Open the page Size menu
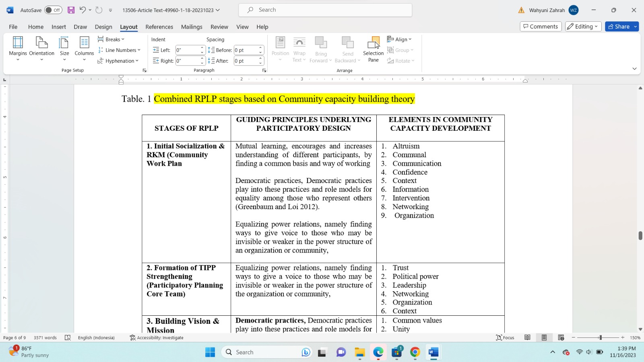 (x=64, y=49)
